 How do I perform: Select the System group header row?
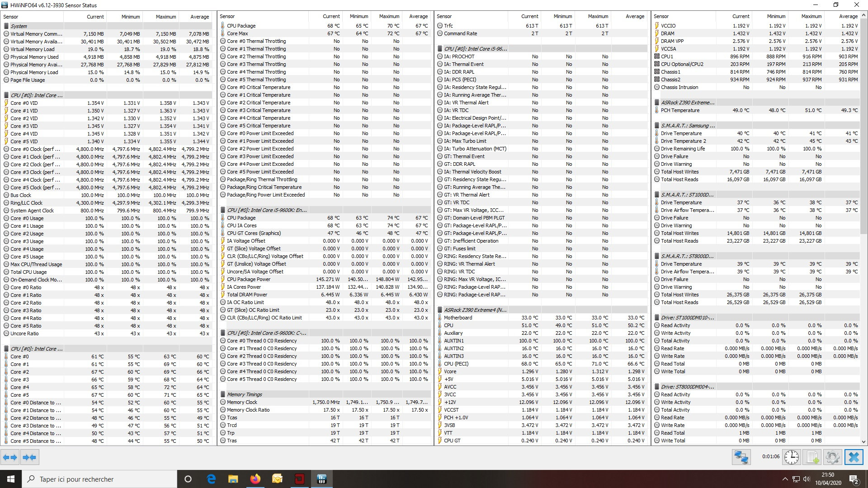(x=19, y=26)
